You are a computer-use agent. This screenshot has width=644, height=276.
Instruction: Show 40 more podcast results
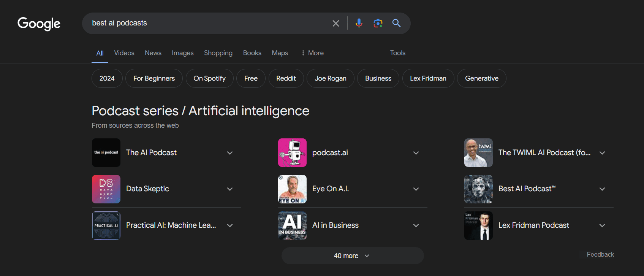[353, 256]
